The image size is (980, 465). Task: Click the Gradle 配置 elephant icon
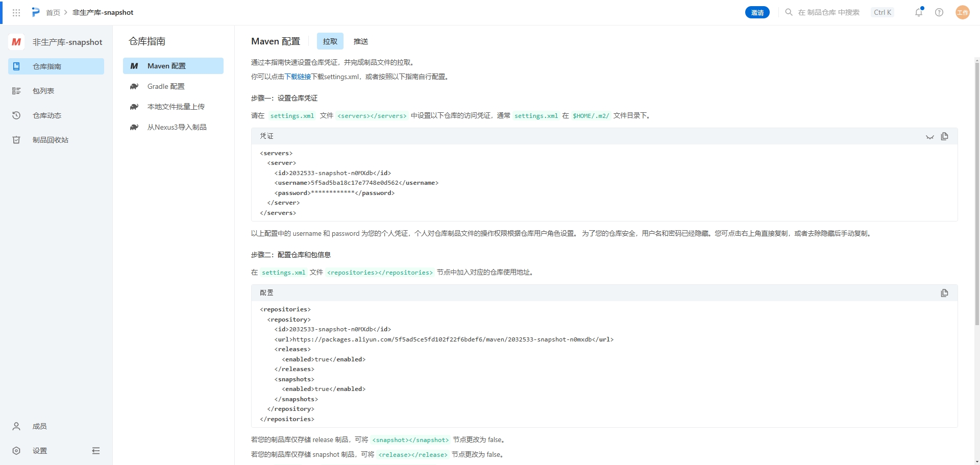click(x=134, y=86)
